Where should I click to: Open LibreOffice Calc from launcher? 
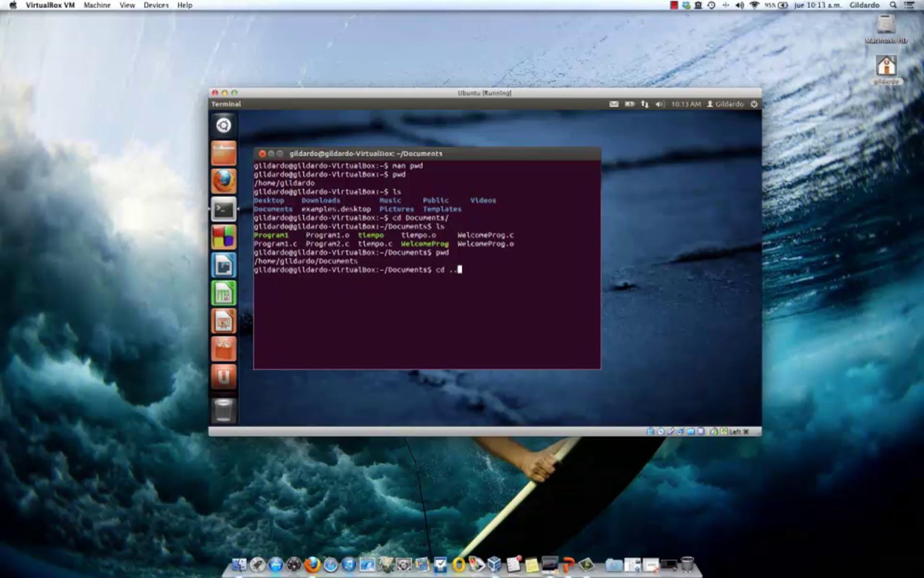coord(224,293)
